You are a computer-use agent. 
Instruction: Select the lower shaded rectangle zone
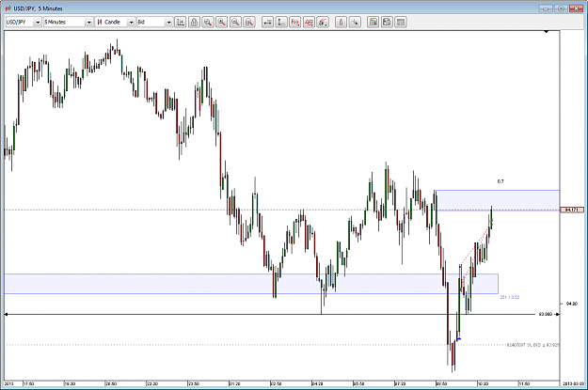tap(251, 284)
